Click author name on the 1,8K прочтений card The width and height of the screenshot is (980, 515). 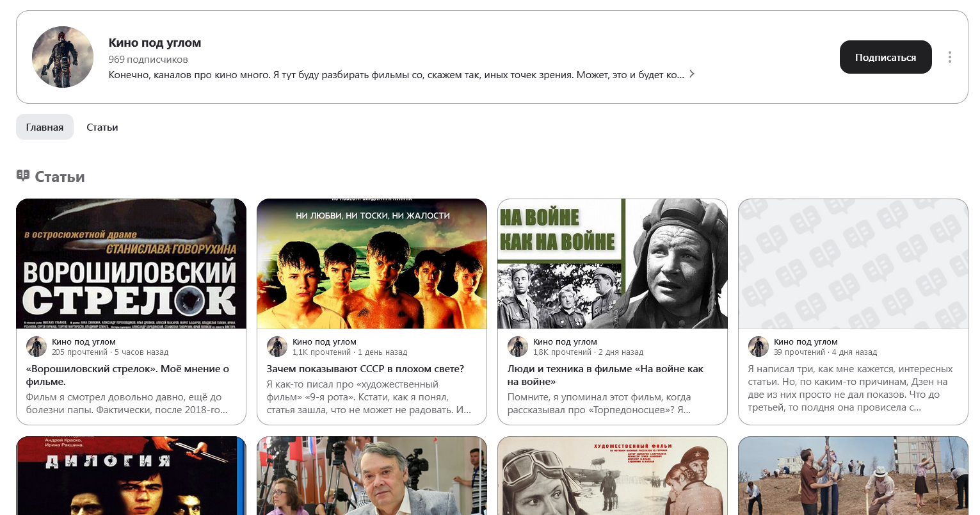coord(565,342)
